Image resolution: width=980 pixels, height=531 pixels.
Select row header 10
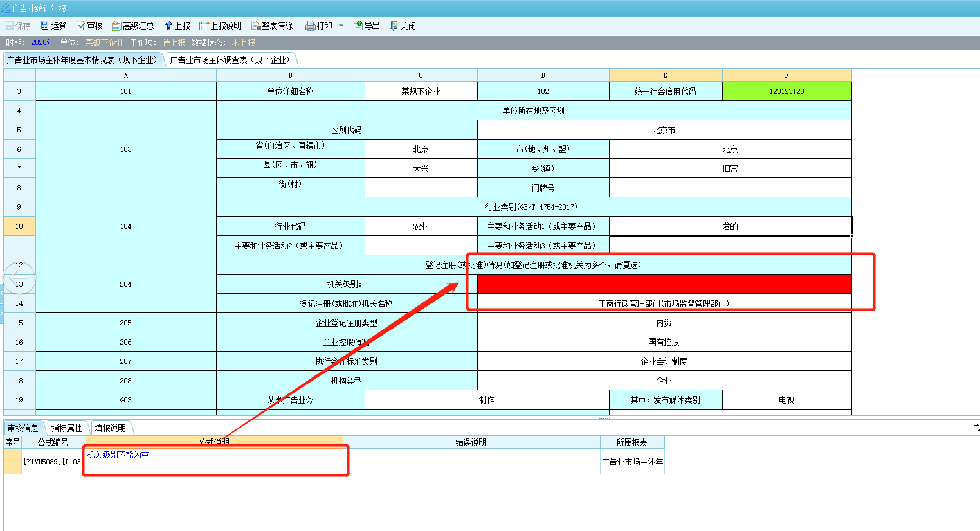(x=19, y=226)
